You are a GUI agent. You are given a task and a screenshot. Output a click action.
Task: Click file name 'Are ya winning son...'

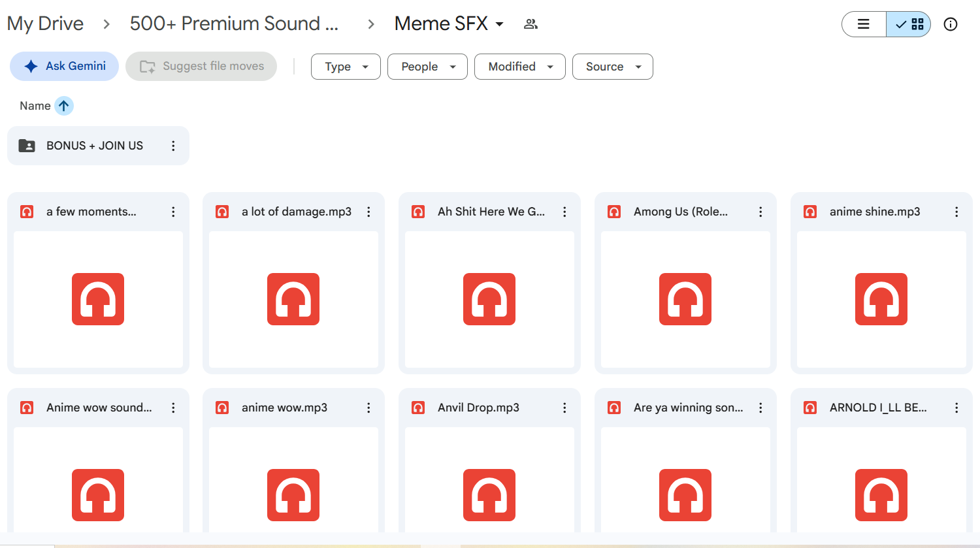coord(689,408)
